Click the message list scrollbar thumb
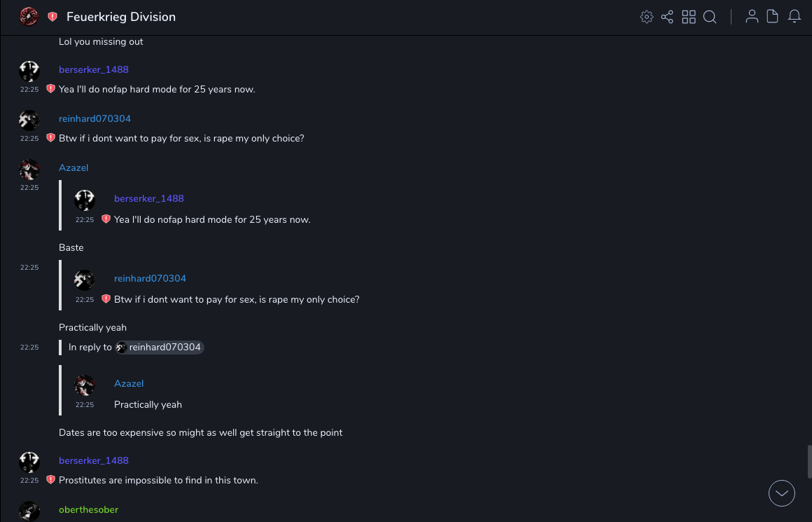The width and height of the screenshot is (812, 522). click(809, 461)
